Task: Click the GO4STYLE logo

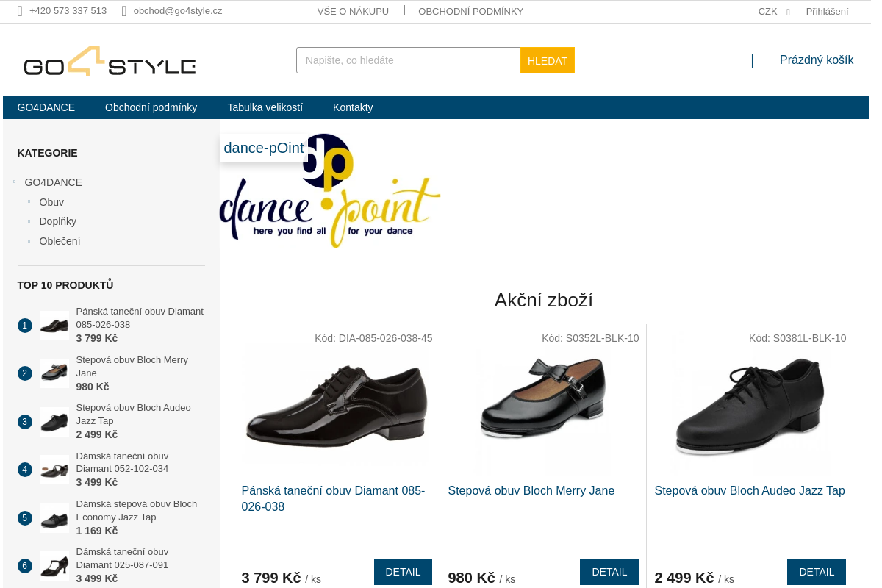Action: [110, 62]
